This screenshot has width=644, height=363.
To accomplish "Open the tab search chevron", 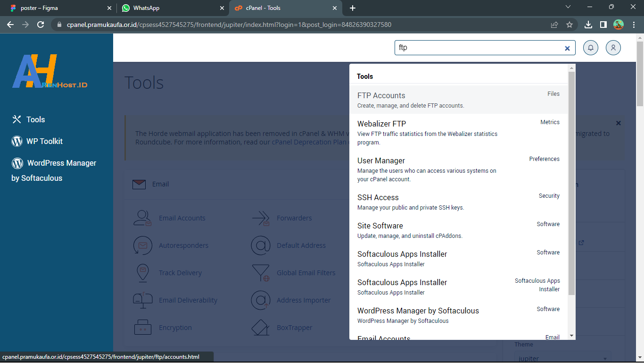I will click(568, 7).
